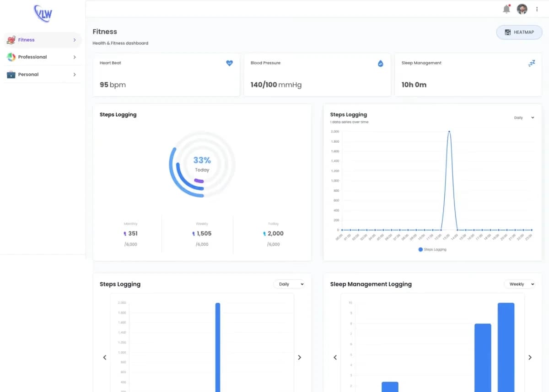Click the heatmap icon in HEATMAP button
Image resolution: width=549 pixels, height=392 pixels.
(x=508, y=32)
